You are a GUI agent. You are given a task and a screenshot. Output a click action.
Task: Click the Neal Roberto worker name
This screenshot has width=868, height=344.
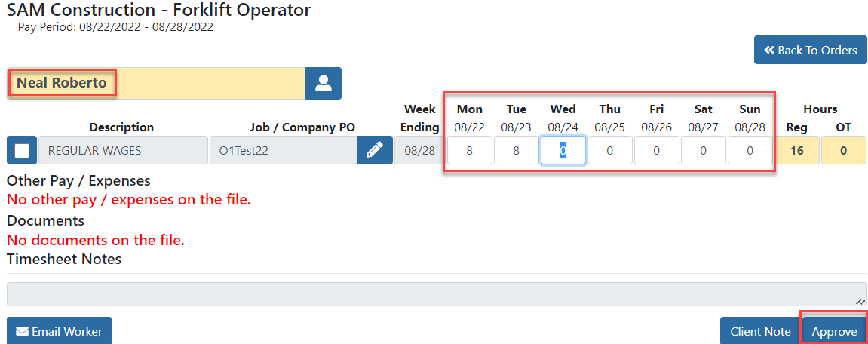coord(62,83)
